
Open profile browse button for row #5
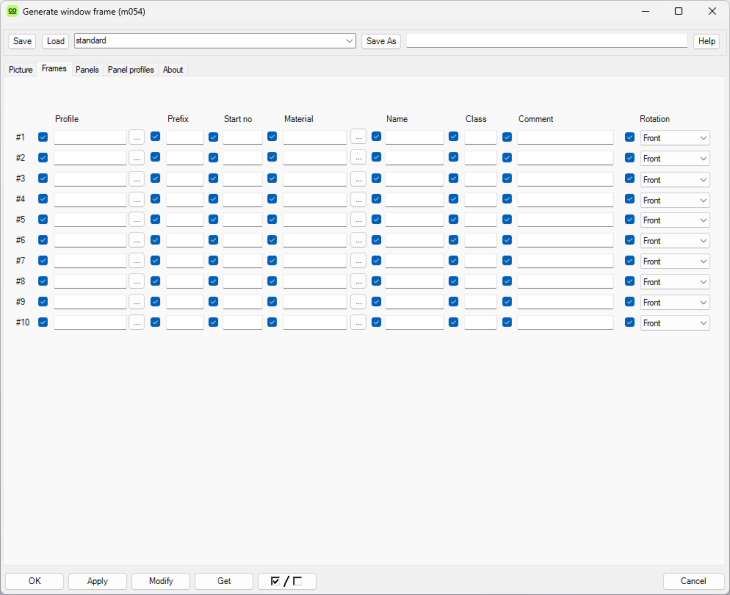136,220
